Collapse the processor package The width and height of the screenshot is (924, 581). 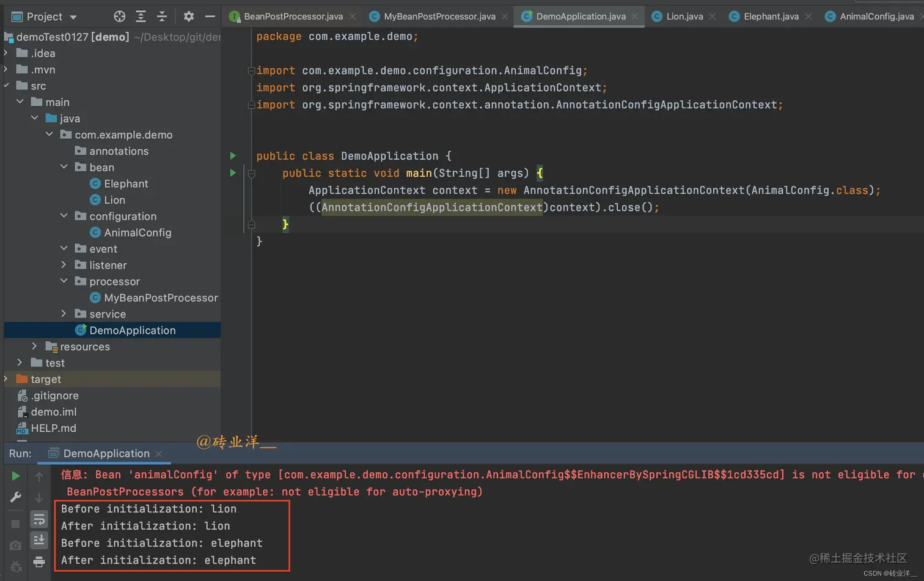pos(64,281)
